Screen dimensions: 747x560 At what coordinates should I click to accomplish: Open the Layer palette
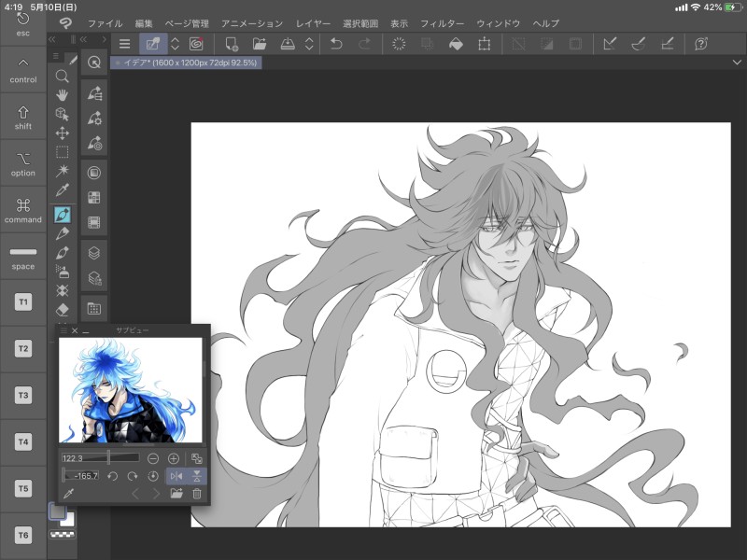pyautogui.click(x=94, y=253)
